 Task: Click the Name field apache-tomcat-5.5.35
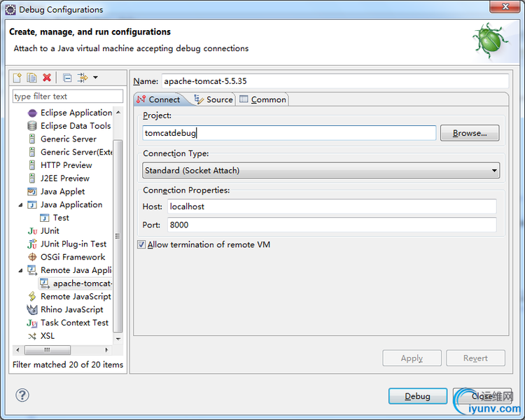point(335,81)
